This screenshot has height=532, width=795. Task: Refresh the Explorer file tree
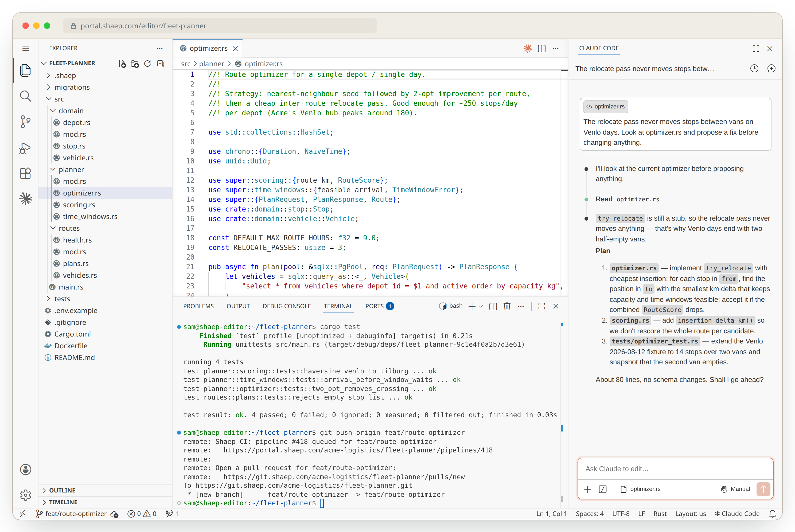(147, 64)
